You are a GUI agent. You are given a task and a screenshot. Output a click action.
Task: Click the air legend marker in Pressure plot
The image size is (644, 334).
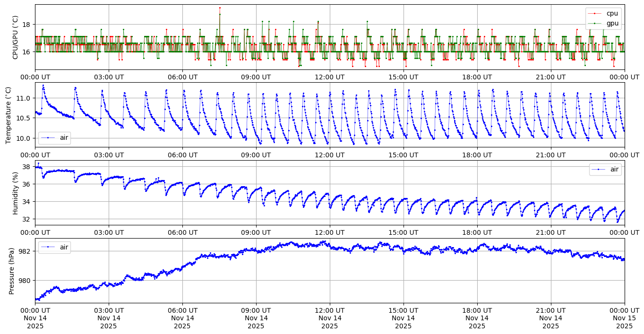(48, 247)
